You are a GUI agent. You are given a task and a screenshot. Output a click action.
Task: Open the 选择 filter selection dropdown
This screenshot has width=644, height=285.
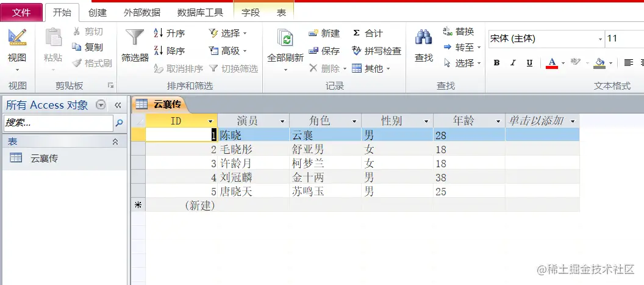(228, 34)
